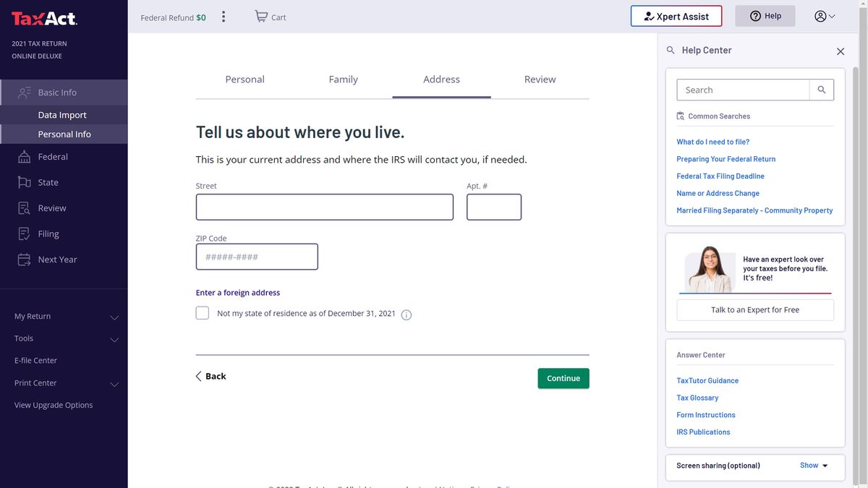This screenshot has width=868, height=488.
Task: Click the three-dot menu beside Federal Refund
Action: pos(224,15)
